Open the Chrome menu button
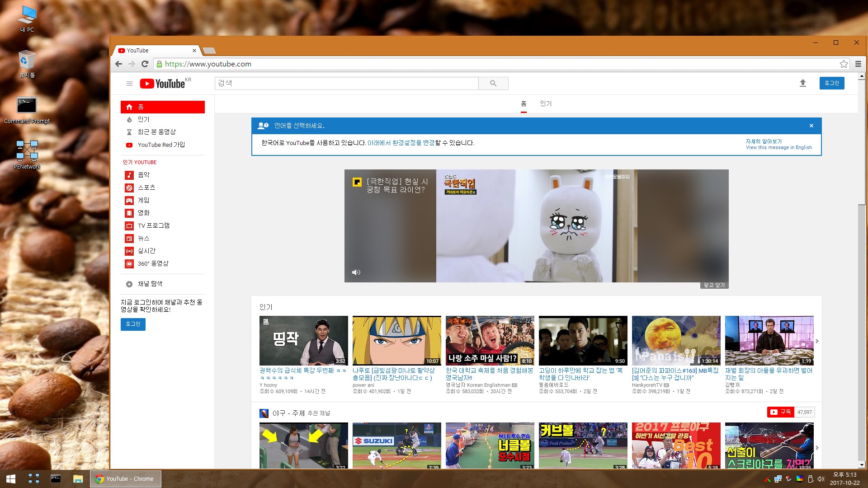868x488 pixels. [858, 64]
